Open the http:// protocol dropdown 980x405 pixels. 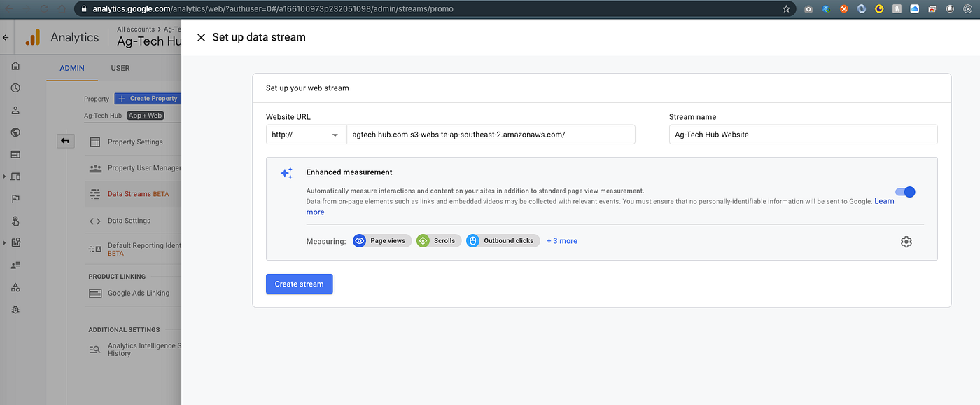pos(306,135)
